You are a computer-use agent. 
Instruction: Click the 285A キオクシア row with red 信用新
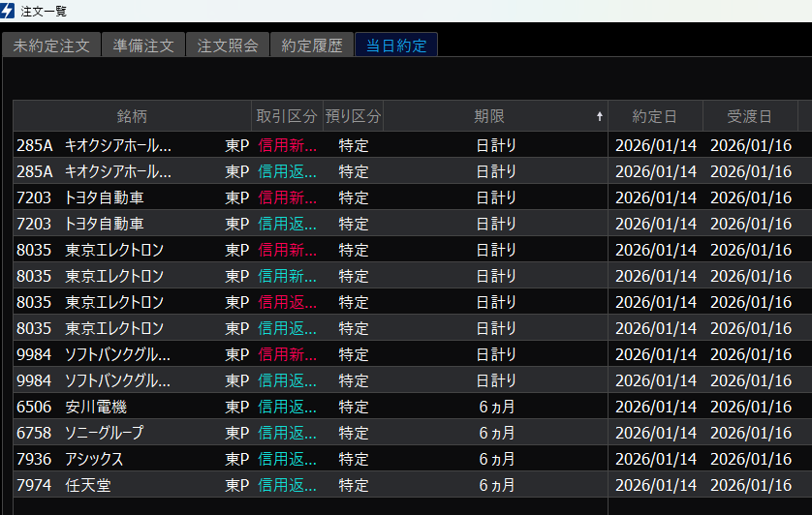[118, 145]
